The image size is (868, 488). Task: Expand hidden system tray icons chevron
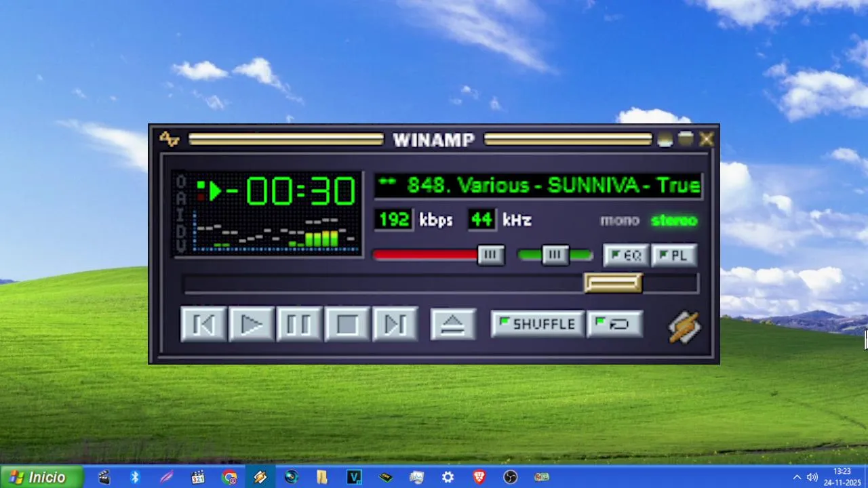(x=797, y=477)
